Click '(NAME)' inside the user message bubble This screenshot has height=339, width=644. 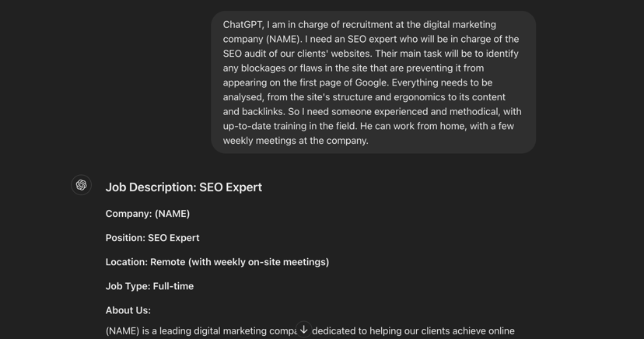pyautogui.click(x=283, y=40)
